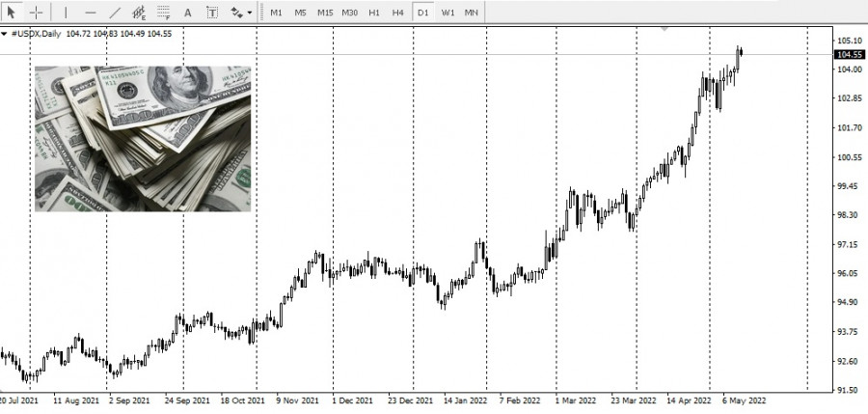Click the 24 Sep 2021 date label
The height and width of the screenshot is (414, 868).
click(187, 400)
